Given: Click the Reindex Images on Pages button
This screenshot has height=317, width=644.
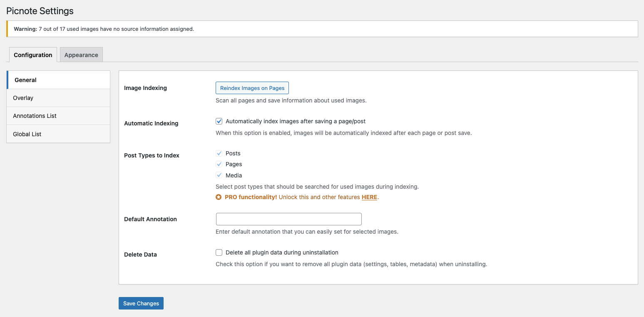Looking at the screenshot, I should [252, 88].
